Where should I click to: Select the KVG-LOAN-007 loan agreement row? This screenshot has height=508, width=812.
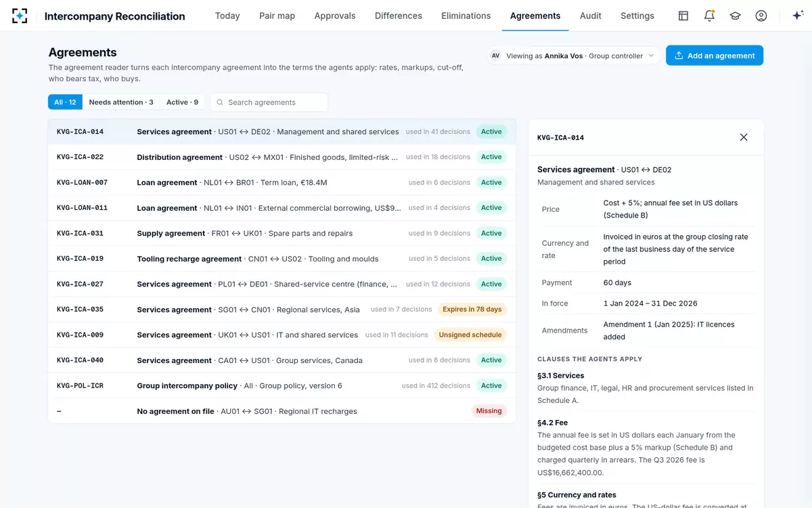(281, 182)
